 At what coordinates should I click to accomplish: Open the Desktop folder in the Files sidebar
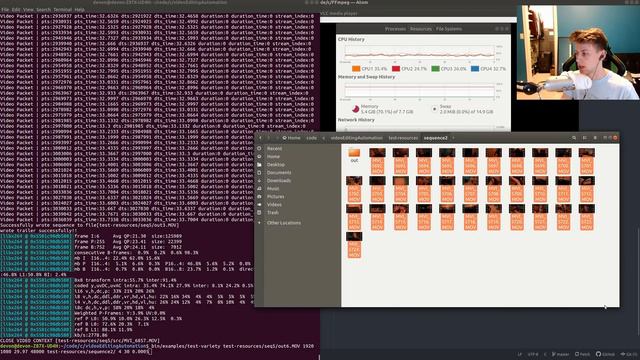tap(276, 164)
